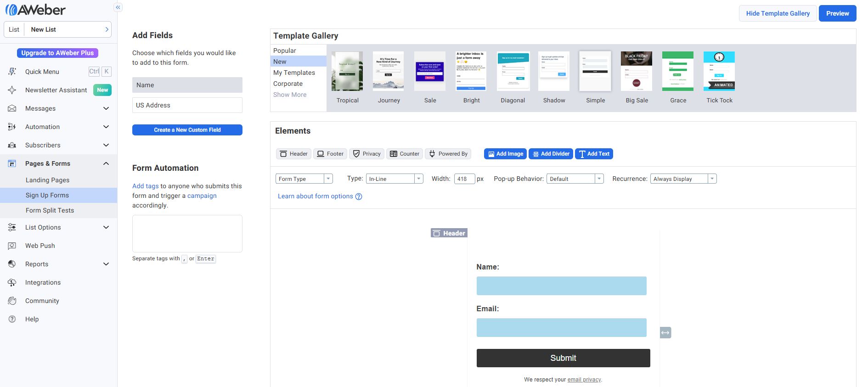The width and height of the screenshot is (868, 387).
Task: Open the Recurrence Always Display dropdown
Action: 683,179
